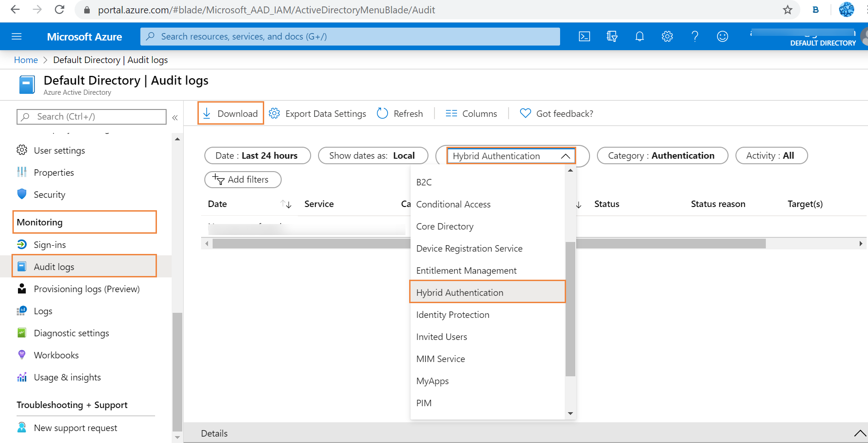The image size is (868, 443).
Task: Click the browser back arrow
Action: [15, 10]
